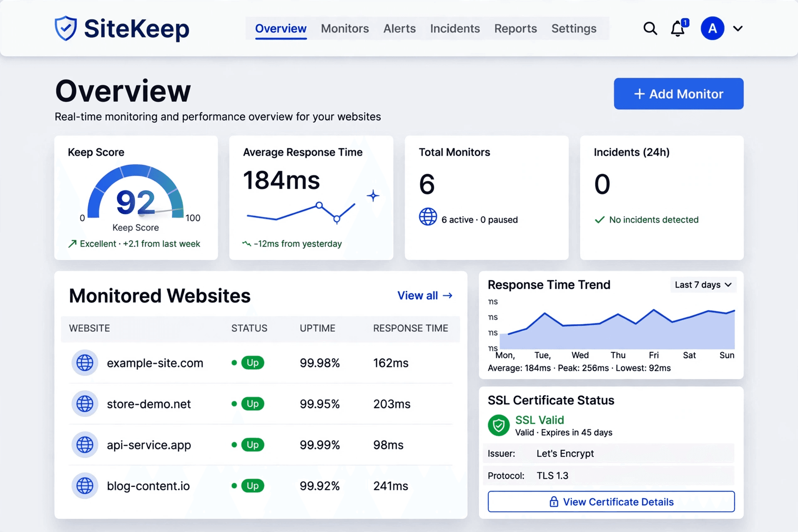Click the checkmark beside No incidents detected

[x=599, y=219]
